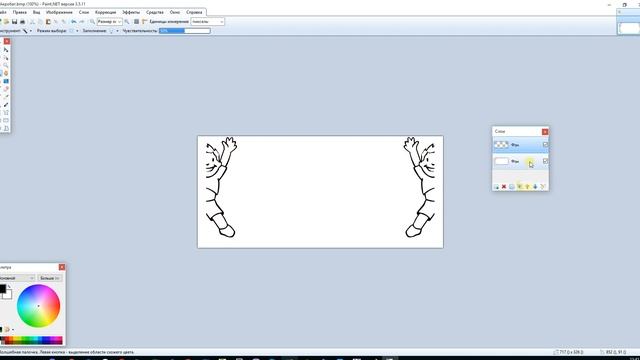Select the Move Selection tool in the toolbox
This screenshot has width=640, height=360.
pos(6,58)
